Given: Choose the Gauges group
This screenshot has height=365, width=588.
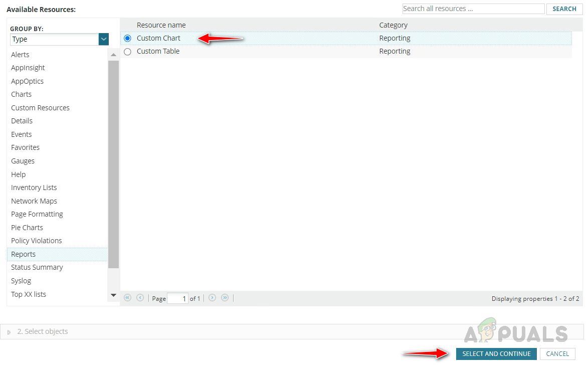Looking at the screenshot, I should pos(23,161).
